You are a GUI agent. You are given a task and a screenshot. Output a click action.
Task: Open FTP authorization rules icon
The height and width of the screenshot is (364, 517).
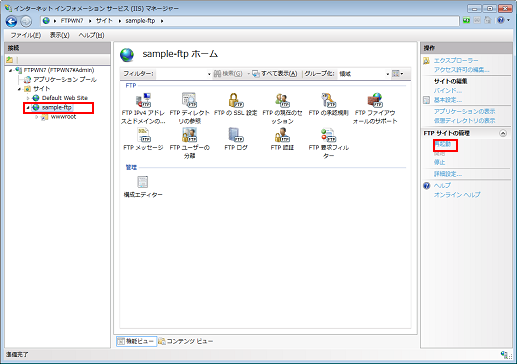click(328, 105)
